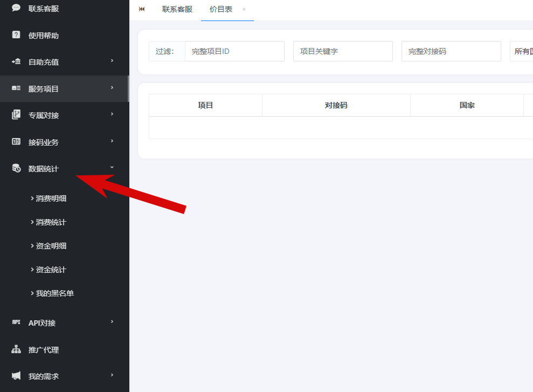Click the 项目 column header
Image resolution: width=533 pixels, height=392 pixels.
tap(205, 105)
